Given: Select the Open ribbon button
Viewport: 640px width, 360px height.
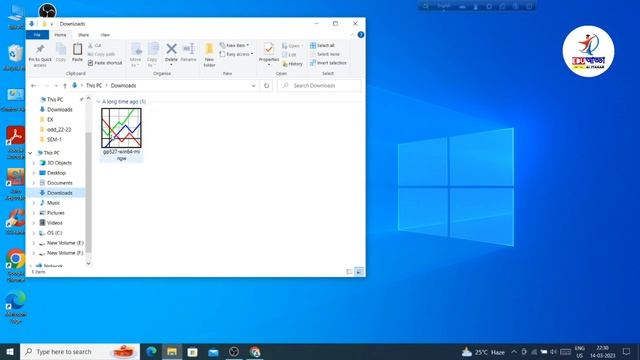Looking at the screenshot, I should 292,46.
